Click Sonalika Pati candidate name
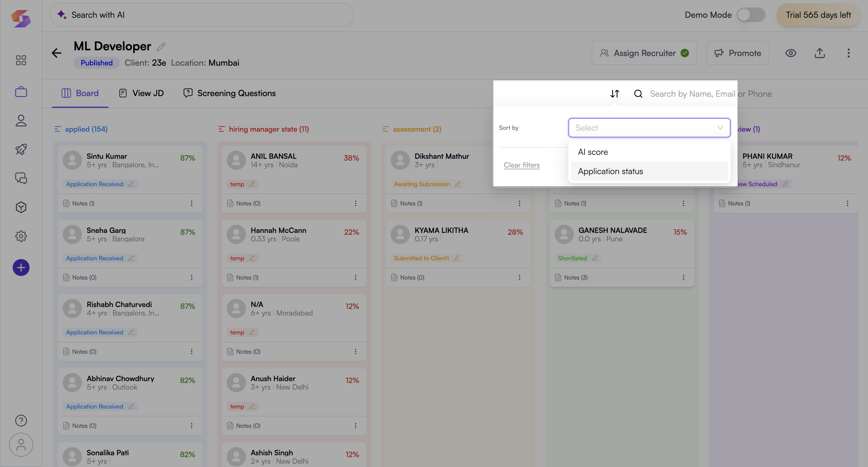This screenshot has height=467, width=868. click(x=108, y=453)
